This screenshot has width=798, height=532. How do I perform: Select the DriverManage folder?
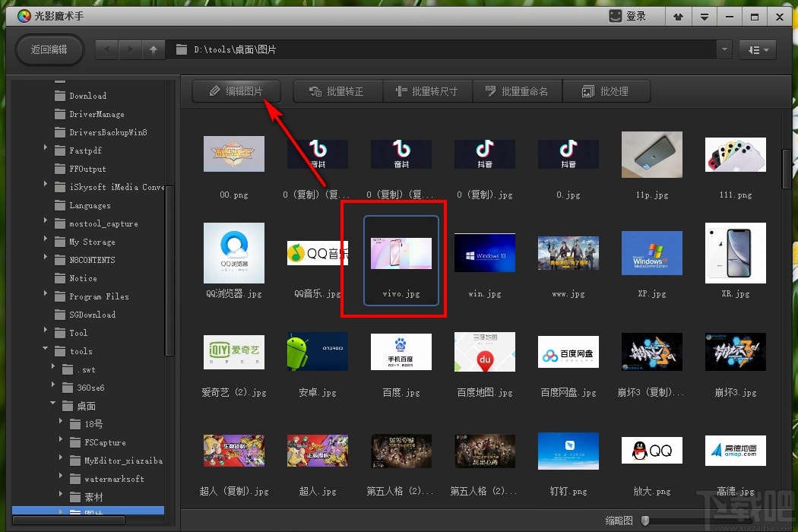point(89,114)
